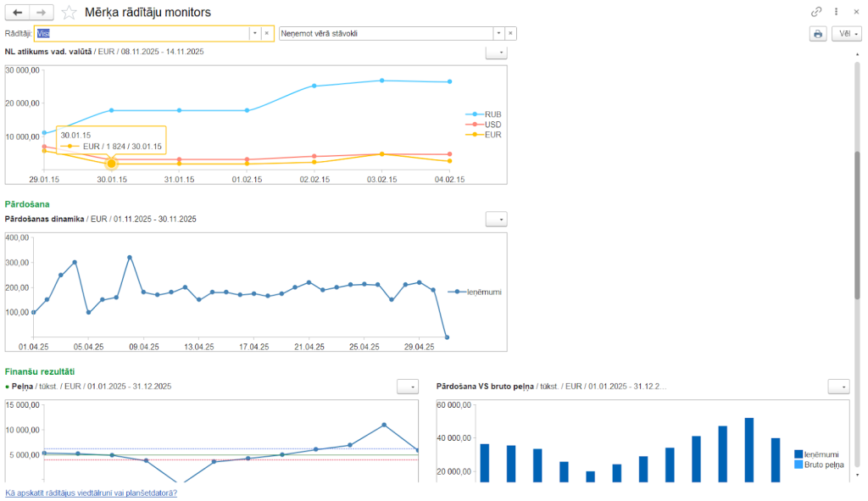Screen dimensions: 868x501
Task: Expand the Neņemot vērā stāvokli dropdown
Action: 498,34
